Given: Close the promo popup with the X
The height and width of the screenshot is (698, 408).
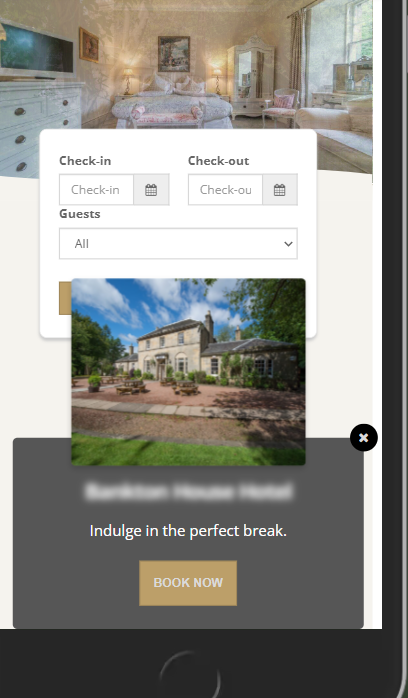Looking at the screenshot, I should pos(364,438).
